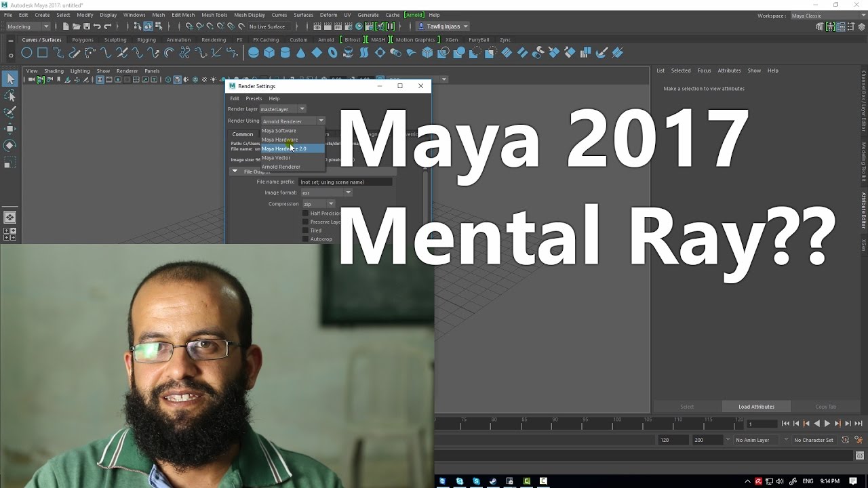Click the volume icon in the system tray
The width and height of the screenshot is (868, 488).
(x=781, y=481)
